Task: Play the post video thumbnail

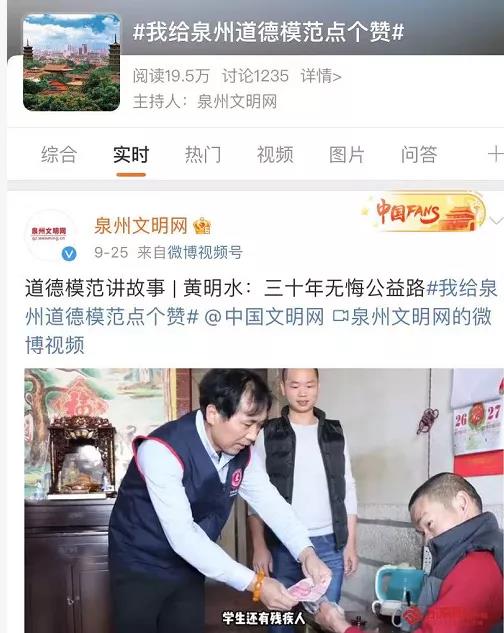Action: click(264, 501)
